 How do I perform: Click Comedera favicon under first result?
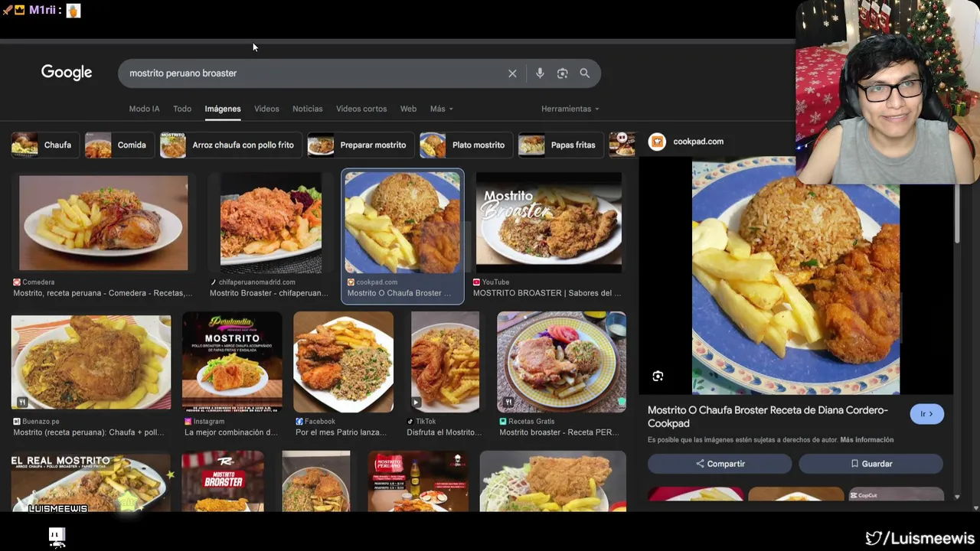point(17,282)
